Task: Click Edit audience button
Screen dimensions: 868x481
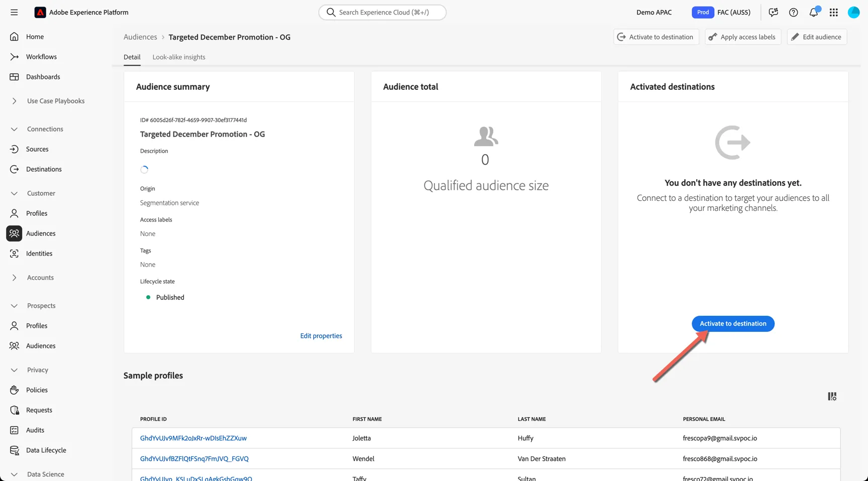Action: (817, 37)
